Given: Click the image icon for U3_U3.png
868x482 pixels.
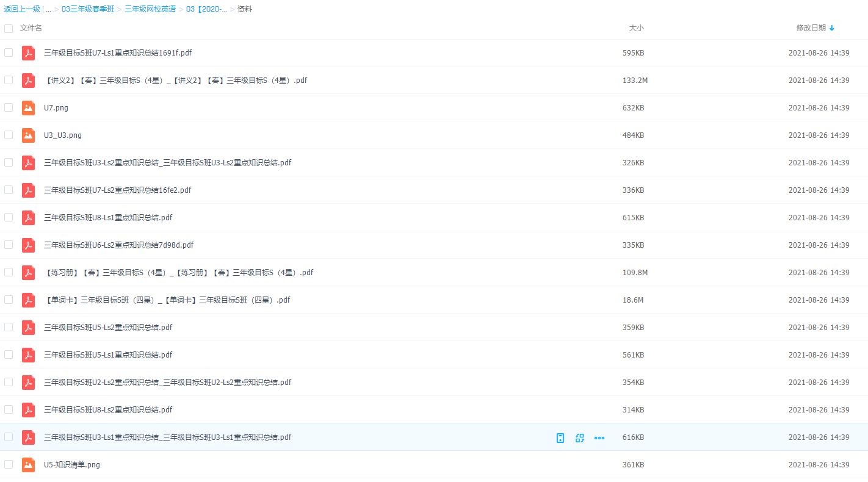Looking at the screenshot, I should [x=28, y=135].
